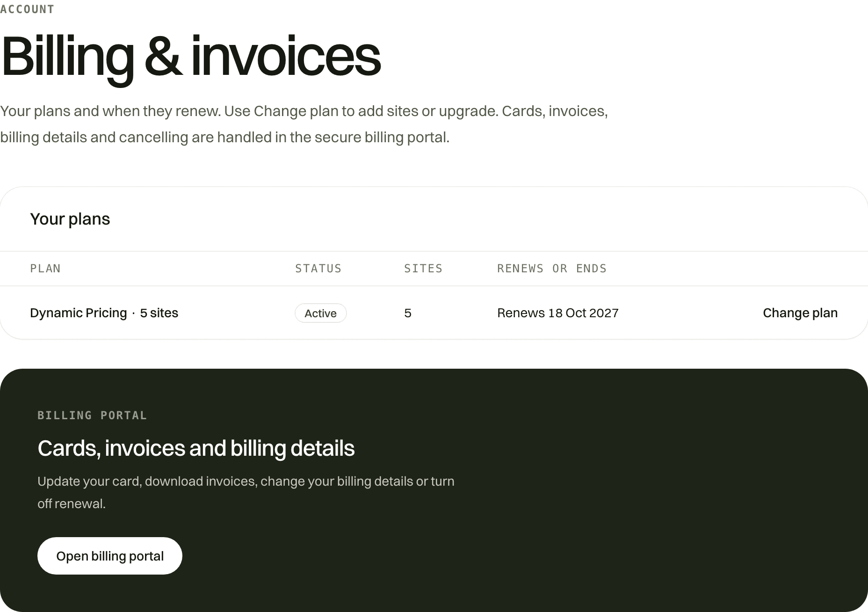The width and height of the screenshot is (868, 612).
Task: Click Change plan for Dynamic Pricing
Action: click(800, 313)
